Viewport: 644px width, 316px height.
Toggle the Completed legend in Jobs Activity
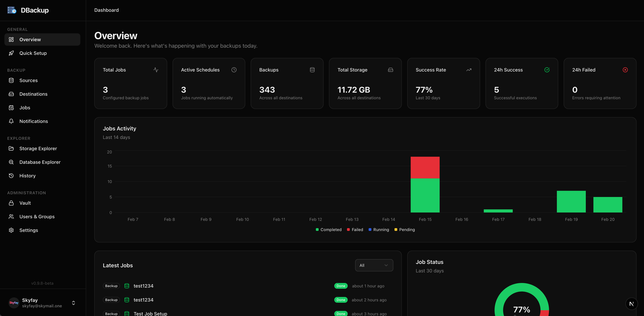pyautogui.click(x=328, y=230)
